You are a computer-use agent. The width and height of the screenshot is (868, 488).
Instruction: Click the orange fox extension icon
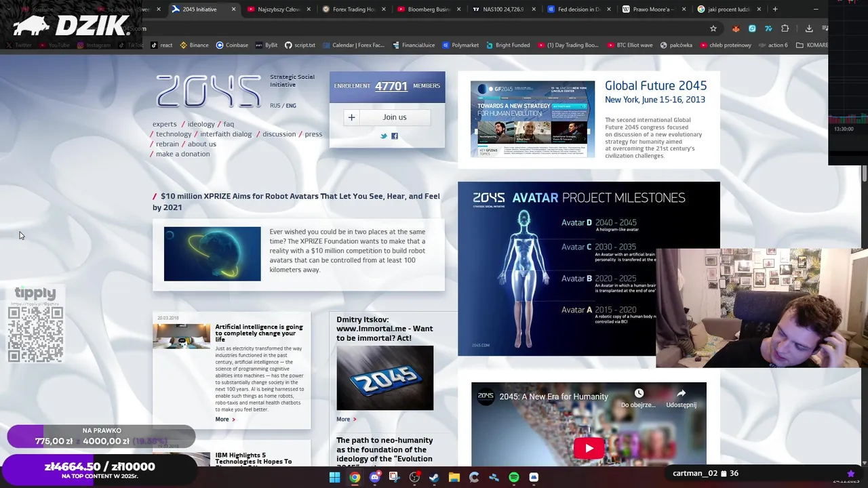pyautogui.click(x=736, y=28)
